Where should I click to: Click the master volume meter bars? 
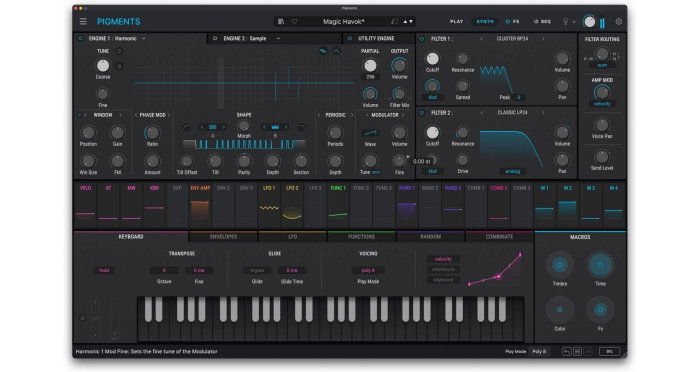pyautogui.click(x=602, y=23)
